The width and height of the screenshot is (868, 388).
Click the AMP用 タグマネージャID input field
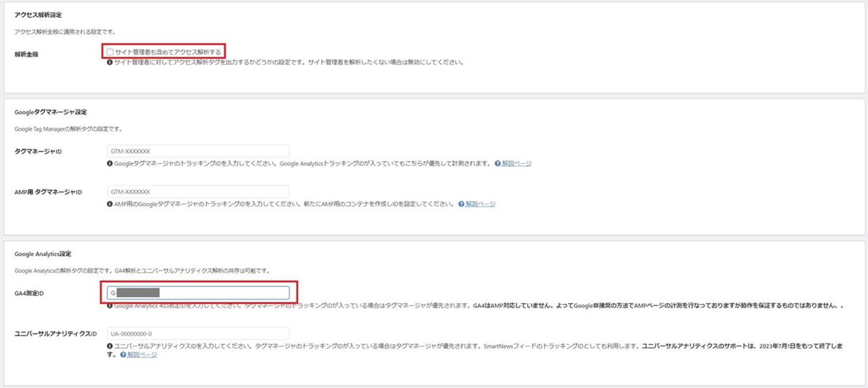(198, 192)
